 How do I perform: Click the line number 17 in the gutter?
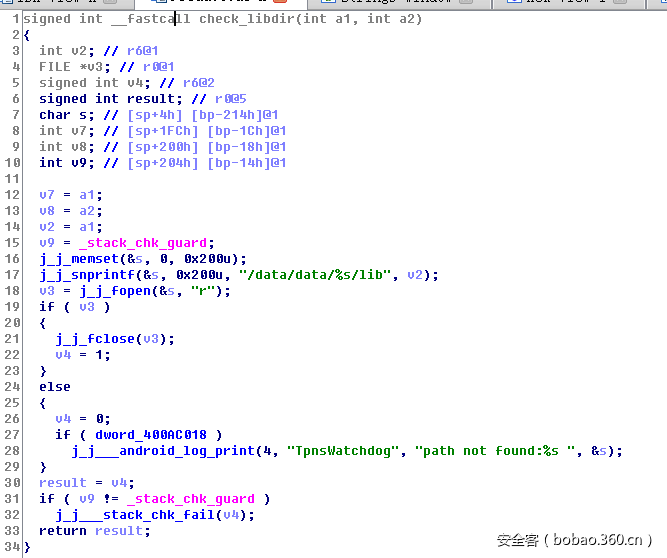pyautogui.click(x=12, y=275)
